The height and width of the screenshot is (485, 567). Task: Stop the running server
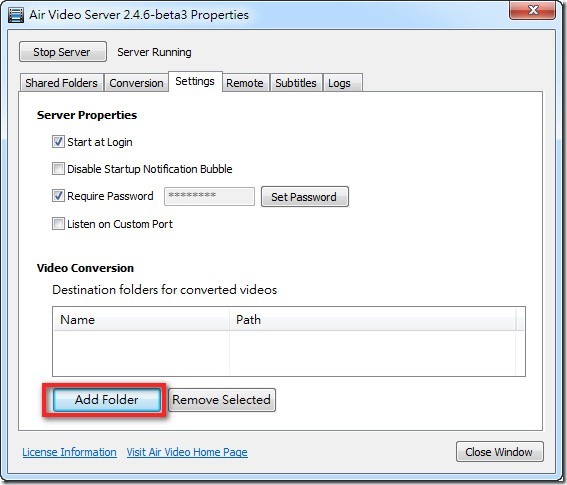[63, 52]
